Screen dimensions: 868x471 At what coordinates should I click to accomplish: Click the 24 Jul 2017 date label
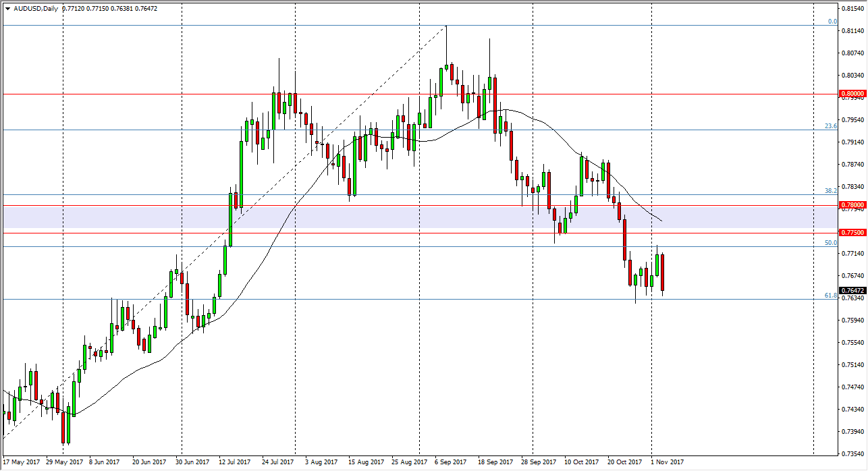tap(277, 462)
